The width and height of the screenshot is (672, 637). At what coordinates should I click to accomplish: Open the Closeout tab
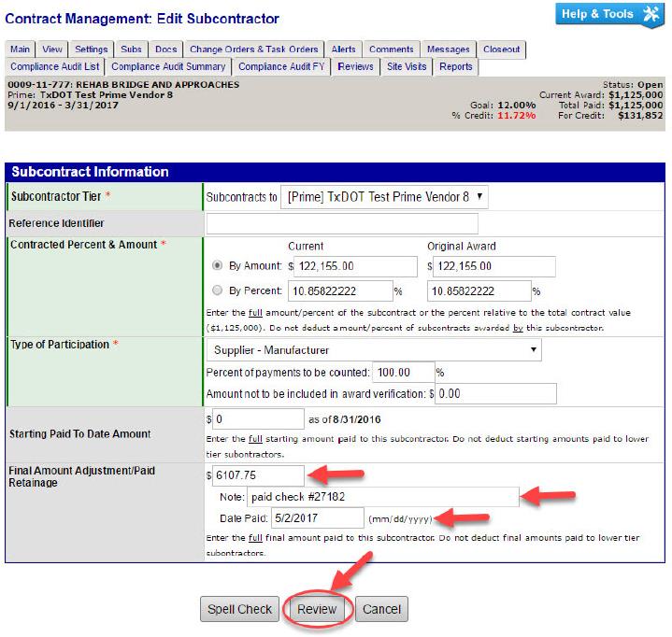click(501, 50)
